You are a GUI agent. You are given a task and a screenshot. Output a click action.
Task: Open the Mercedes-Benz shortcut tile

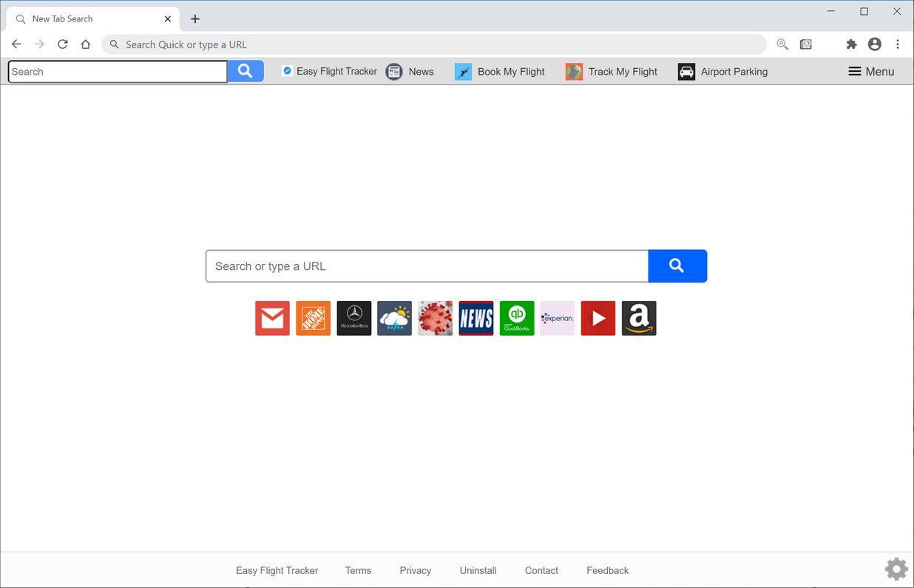coord(353,318)
